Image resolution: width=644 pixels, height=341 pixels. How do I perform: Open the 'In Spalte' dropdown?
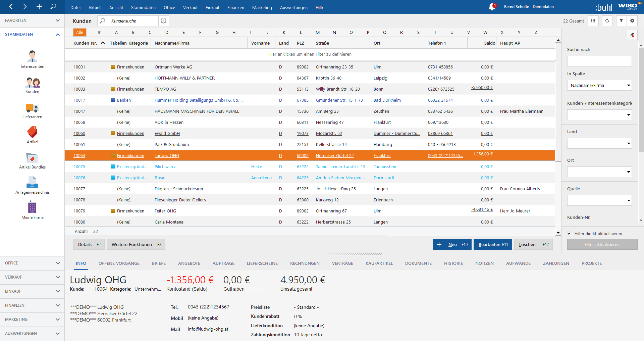(x=599, y=86)
